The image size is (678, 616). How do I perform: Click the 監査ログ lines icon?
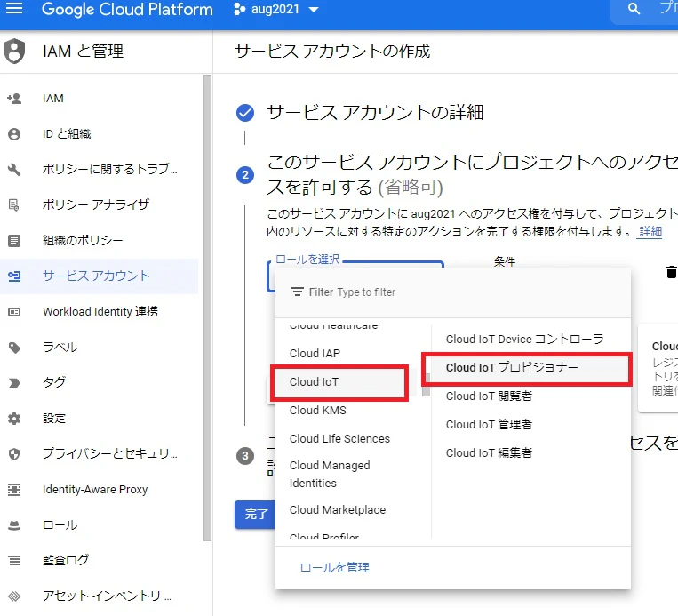click(x=14, y=561)
